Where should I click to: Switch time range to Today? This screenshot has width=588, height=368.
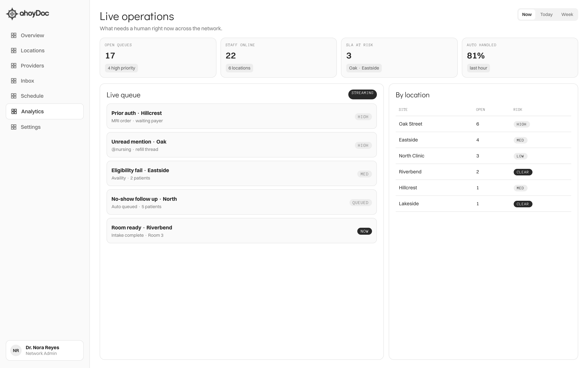pos(546,14)
